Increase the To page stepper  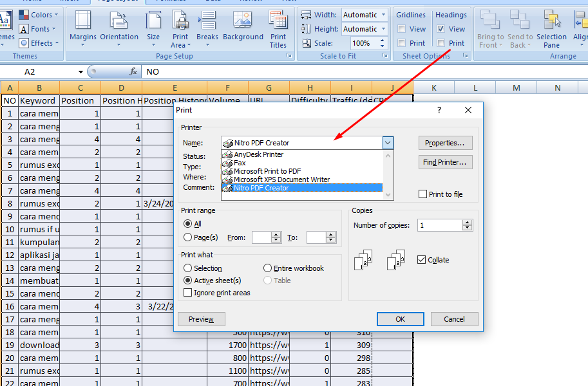point(331,235)
